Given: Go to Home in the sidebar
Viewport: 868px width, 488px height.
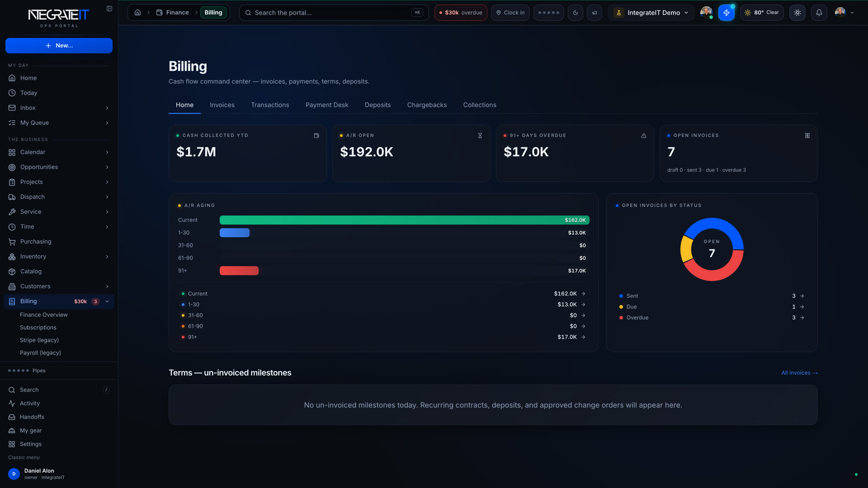Looking at the screenshot, I should [x=59, y=78].
